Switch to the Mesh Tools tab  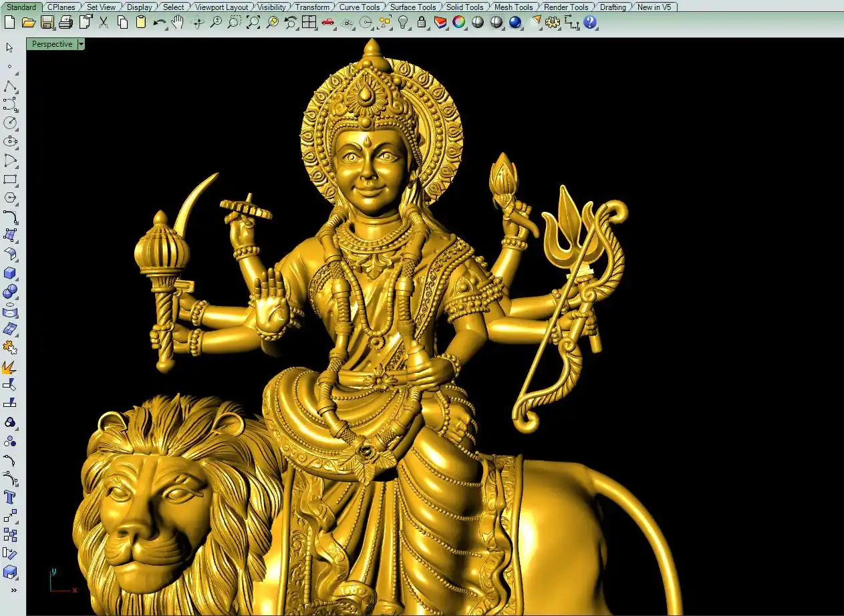[513, 7]
